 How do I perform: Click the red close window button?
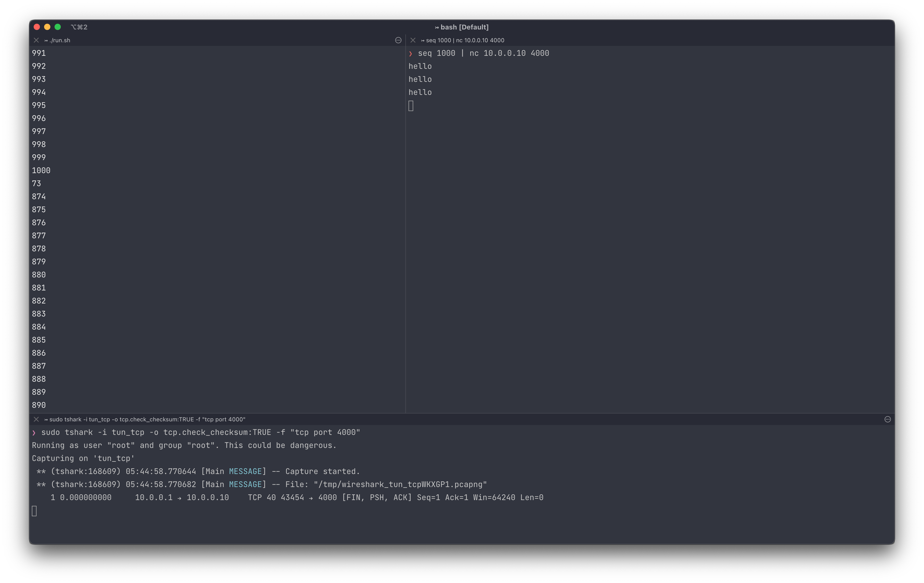point(37,27)
